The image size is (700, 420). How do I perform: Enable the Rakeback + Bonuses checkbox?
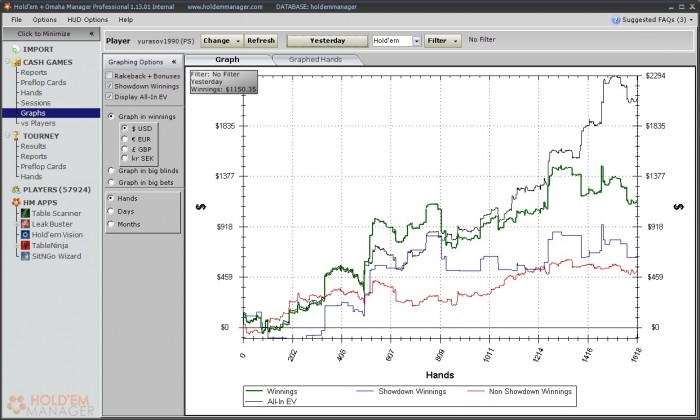[x=110, y=76]
